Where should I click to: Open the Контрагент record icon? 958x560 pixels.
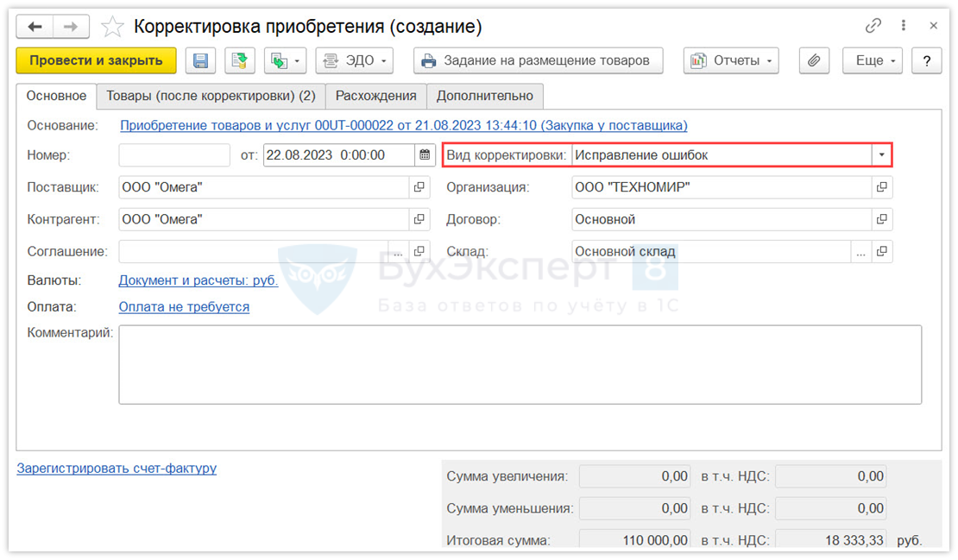(x=419, y=219)
